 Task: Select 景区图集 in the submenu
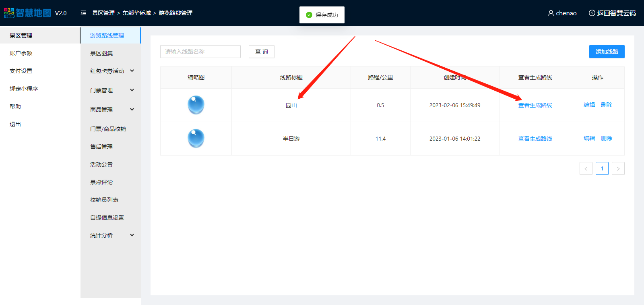pyautogui.click(x=101, y=53)
